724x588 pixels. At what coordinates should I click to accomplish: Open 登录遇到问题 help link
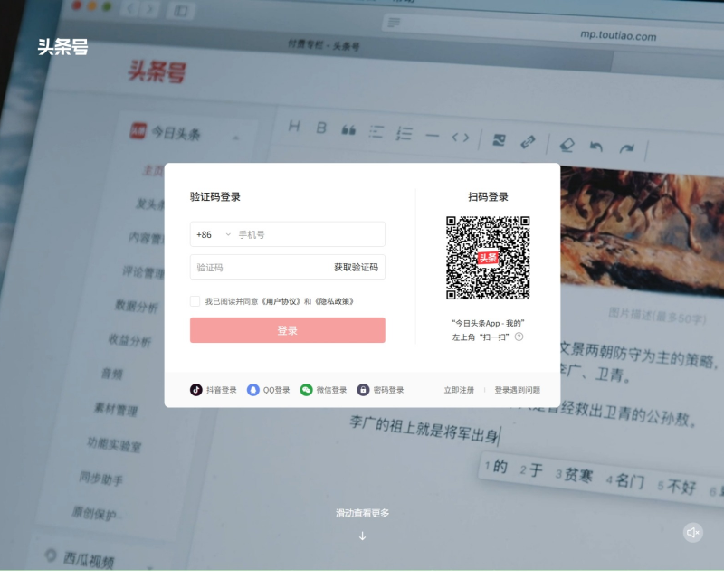517,390
